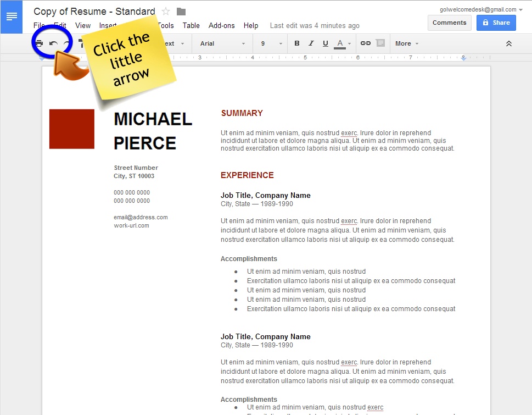The height and width of the screenshot is (415, 532).
Task: Open the View menu
Action: pyautogui.click(x=83, y=25)
